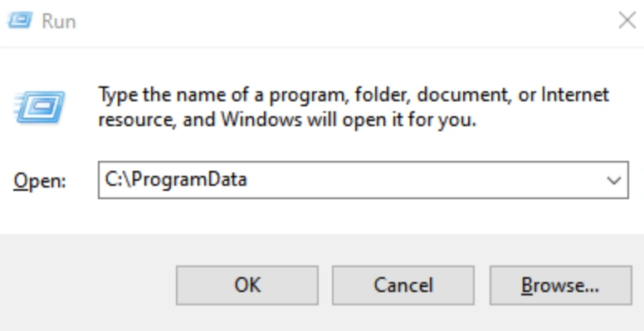644x331 pixels.
Task: Close the Run dialog with X
Action: 627,21
